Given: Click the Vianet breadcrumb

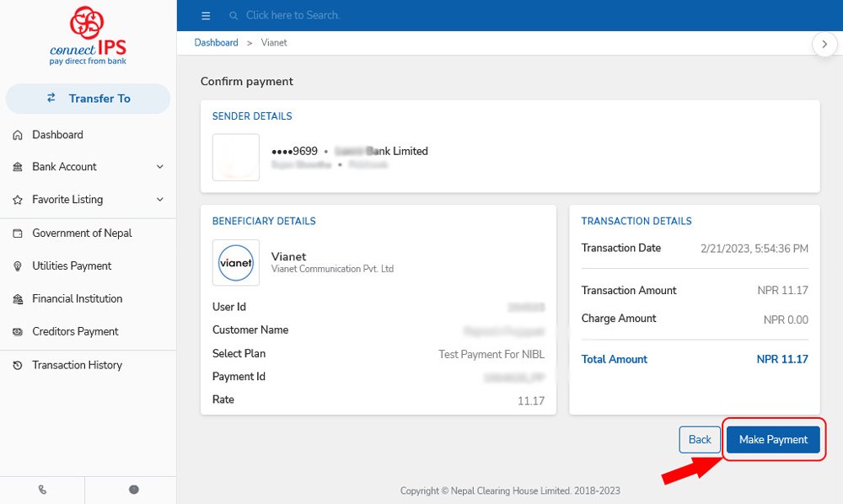Looking at the screenshot, I should [x=274, y=42].
